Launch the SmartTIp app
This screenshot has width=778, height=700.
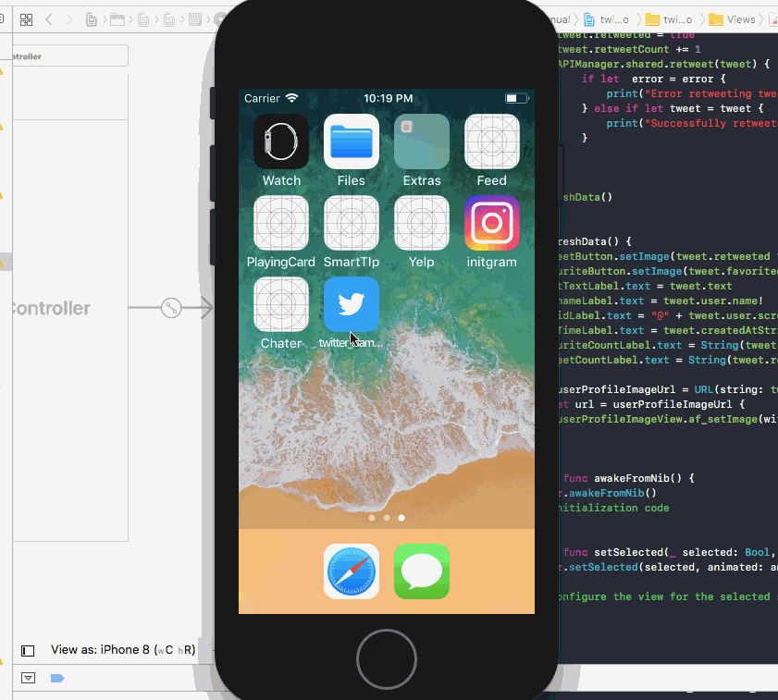[x=352, y=223]
